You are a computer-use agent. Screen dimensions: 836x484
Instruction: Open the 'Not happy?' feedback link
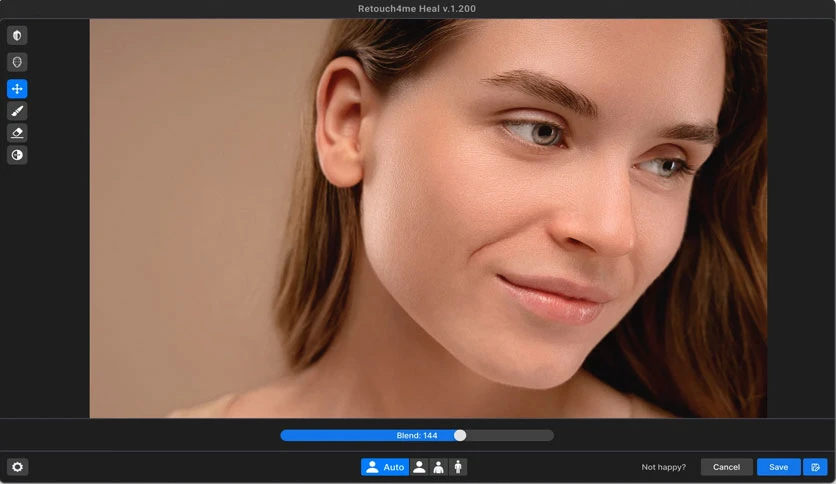click(663, 467)
